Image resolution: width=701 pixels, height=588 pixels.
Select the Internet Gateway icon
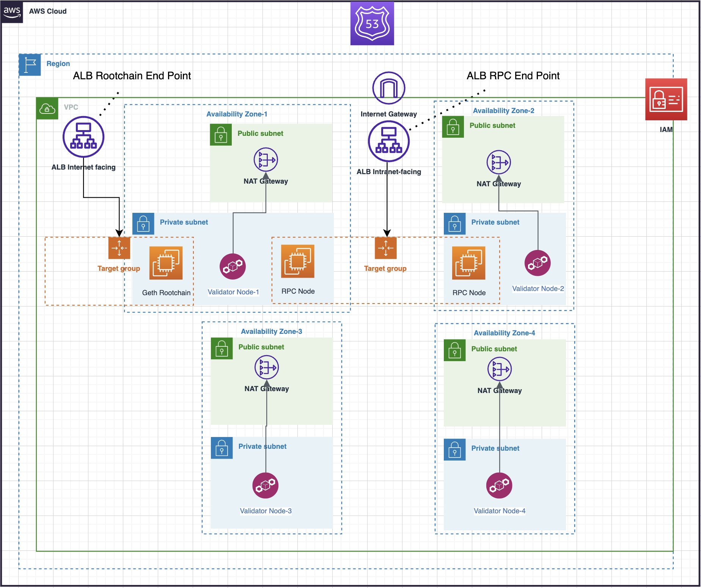coord(389,88)
